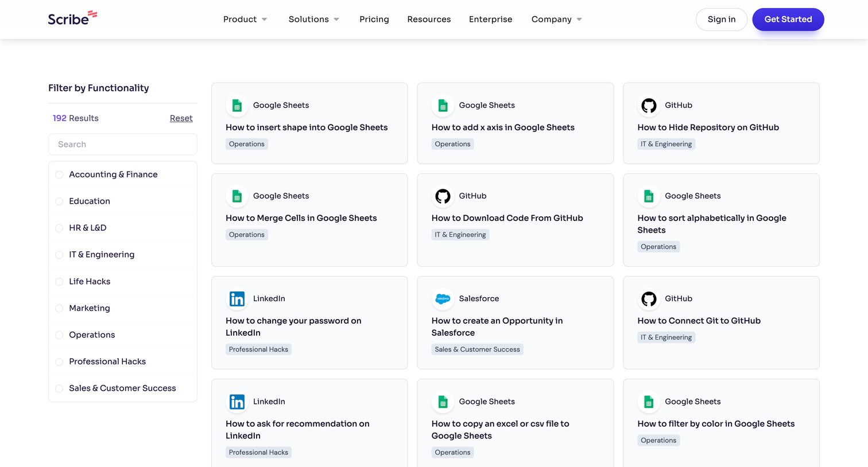Click Professional Hacks tag on change password card

258,349
